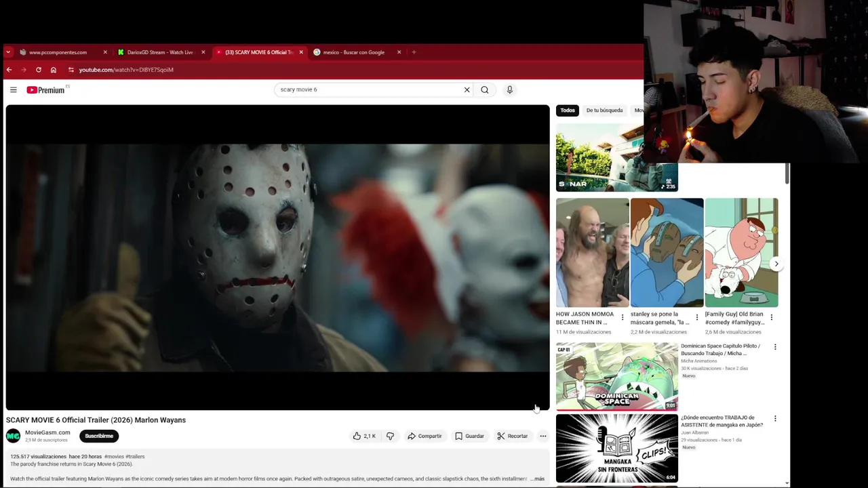View site info icon in the address bar
This screenshot has height=488, width=868.
[x=71, y=70]
